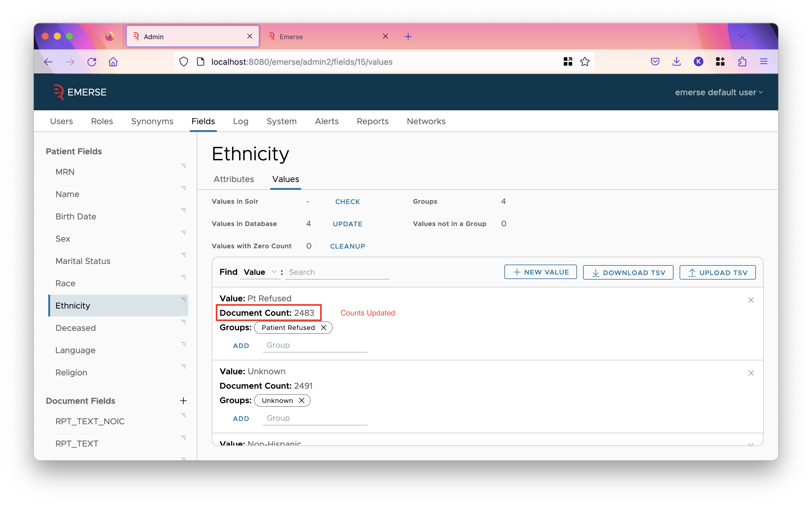
Task: Click CLEANUP button for zero count values
Action: pos(347,246)
